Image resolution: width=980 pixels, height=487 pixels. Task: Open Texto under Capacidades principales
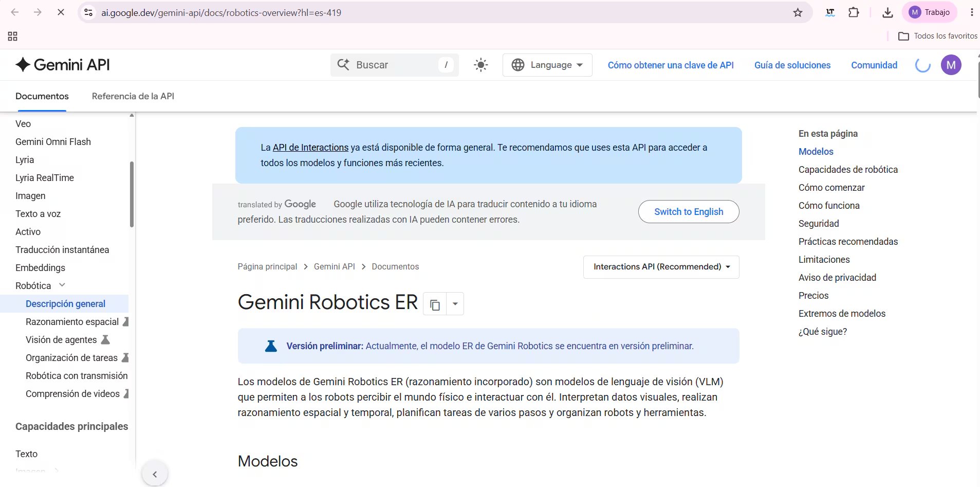tap(26, 454)
